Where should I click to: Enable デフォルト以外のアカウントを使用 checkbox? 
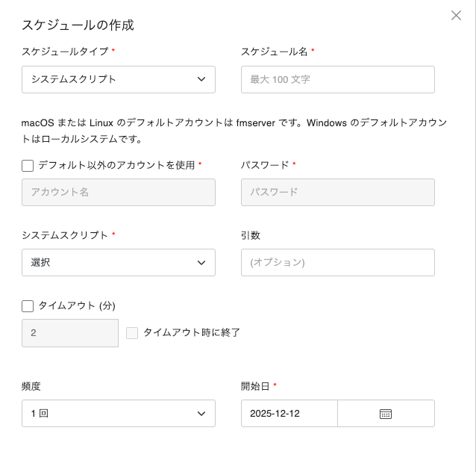pyautogui.click(x=28, y=165)
